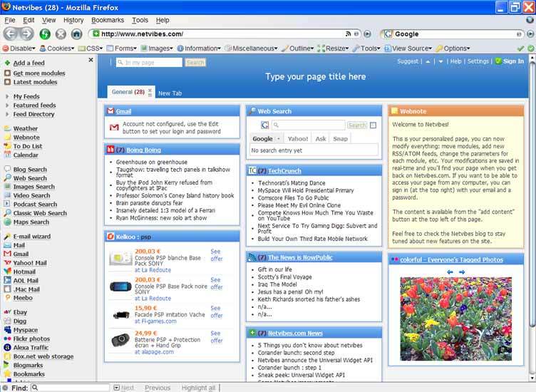The image size is (536, 392).
Task: Open the Cookies toolbar dropdown
Action: point(57,48)
